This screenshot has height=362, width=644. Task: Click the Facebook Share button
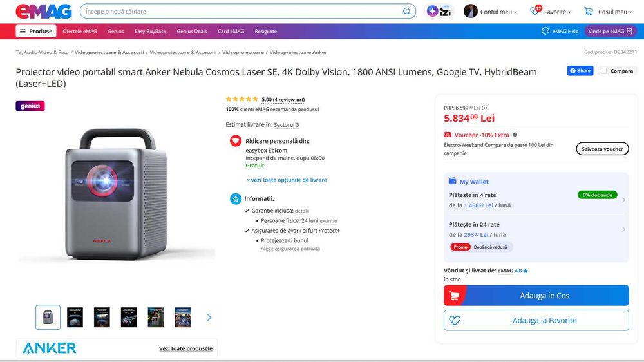[x=580, y=71]
